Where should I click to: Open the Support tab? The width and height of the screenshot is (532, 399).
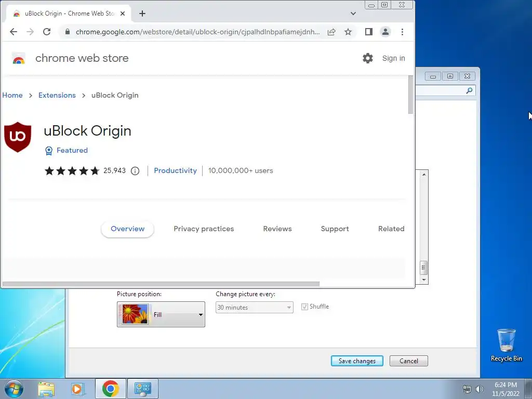click(335, 229)
